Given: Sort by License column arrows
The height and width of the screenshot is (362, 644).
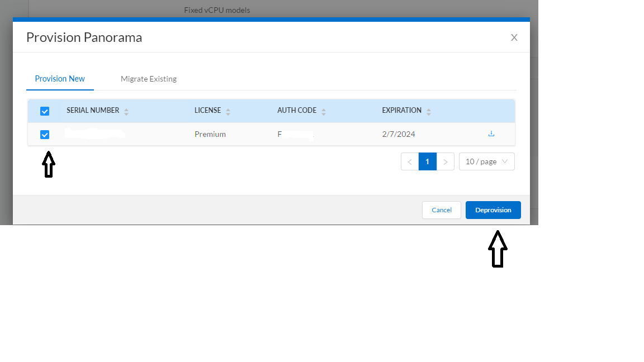Looking at the screenshot, I should (x=228, y=112).
